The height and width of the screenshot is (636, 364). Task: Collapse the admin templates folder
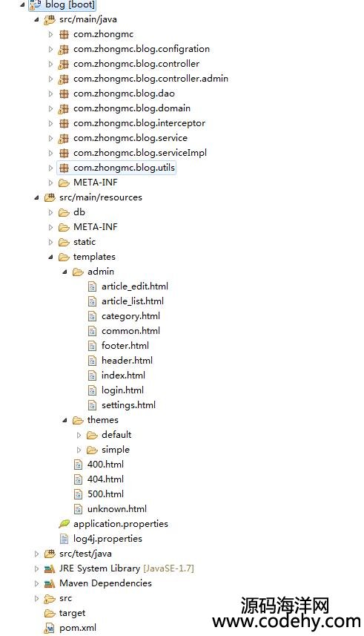point(64,272)
